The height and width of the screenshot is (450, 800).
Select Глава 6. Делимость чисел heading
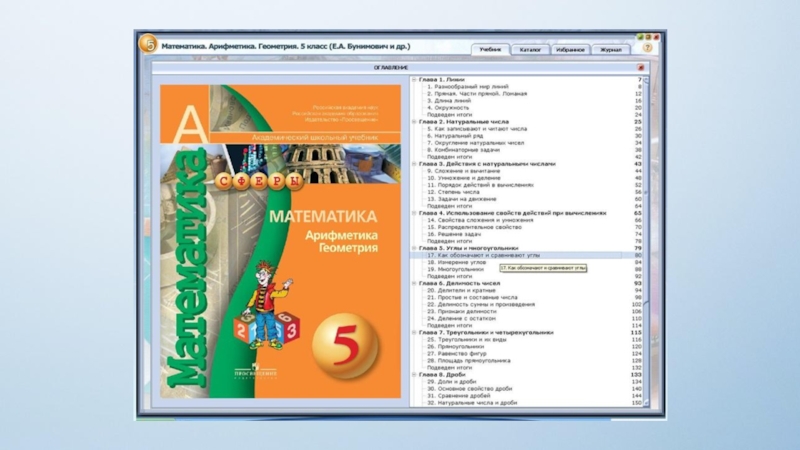[x=459, y=283]
